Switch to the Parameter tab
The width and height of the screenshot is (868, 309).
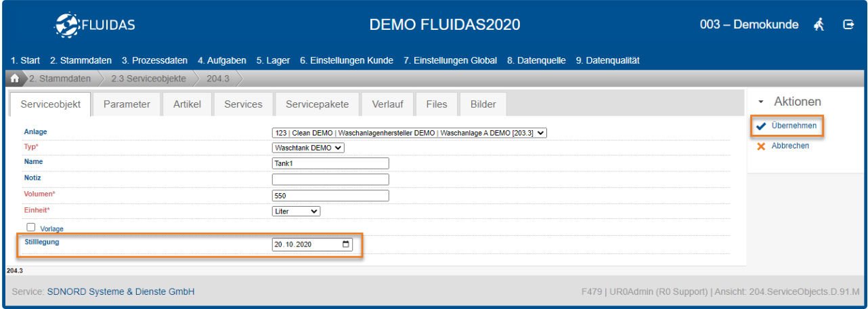(127, 104)
